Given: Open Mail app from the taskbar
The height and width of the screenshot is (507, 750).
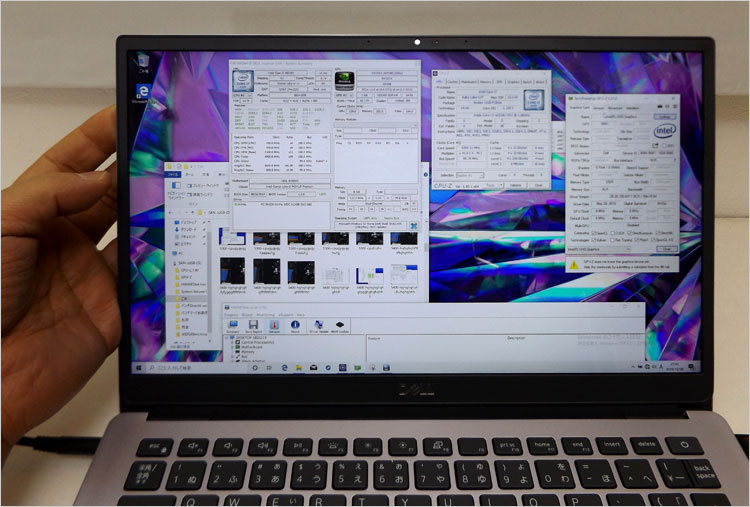Looking at the screenshot, I should [313, 368].
